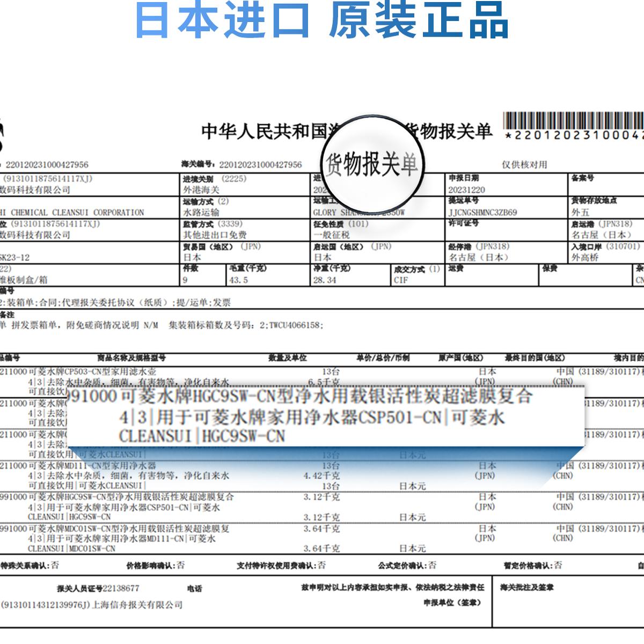Click the 件数 label
The image size is (644, 644).
tap(191, 268)
